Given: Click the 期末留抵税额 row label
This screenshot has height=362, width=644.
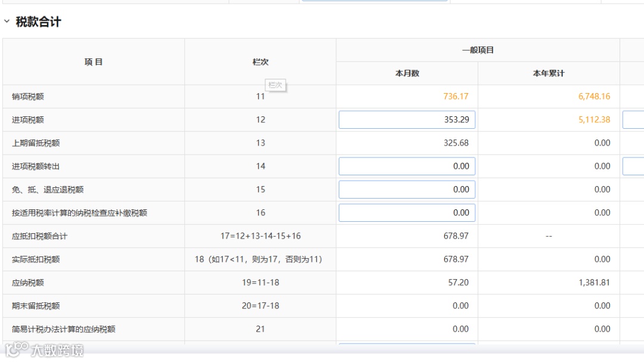Looking at the screenshot, I should [36, 306].
